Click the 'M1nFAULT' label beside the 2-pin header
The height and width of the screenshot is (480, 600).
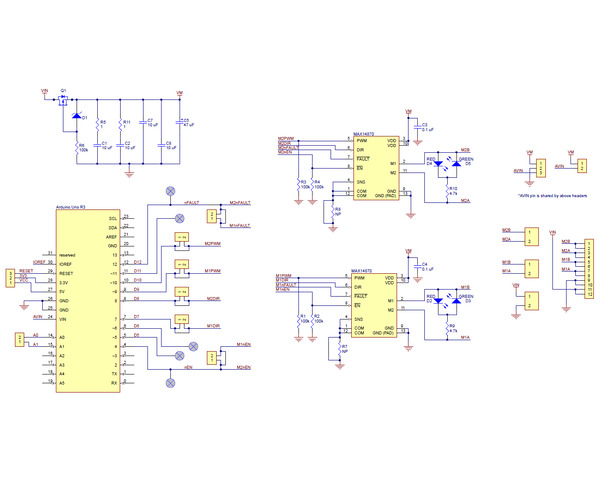(240, 226)
